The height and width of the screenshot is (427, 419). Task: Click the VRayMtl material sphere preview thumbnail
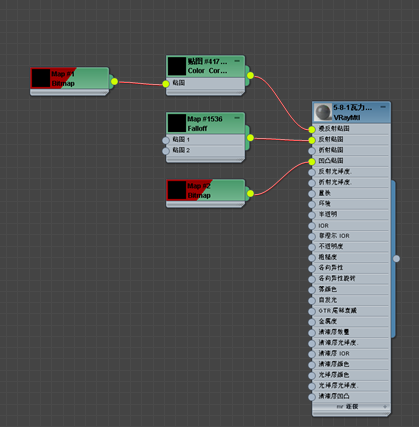(323, 112)
